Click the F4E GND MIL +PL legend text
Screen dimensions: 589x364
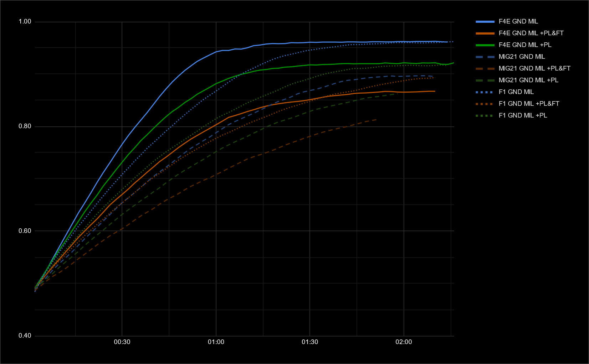[x=525, y=45]
